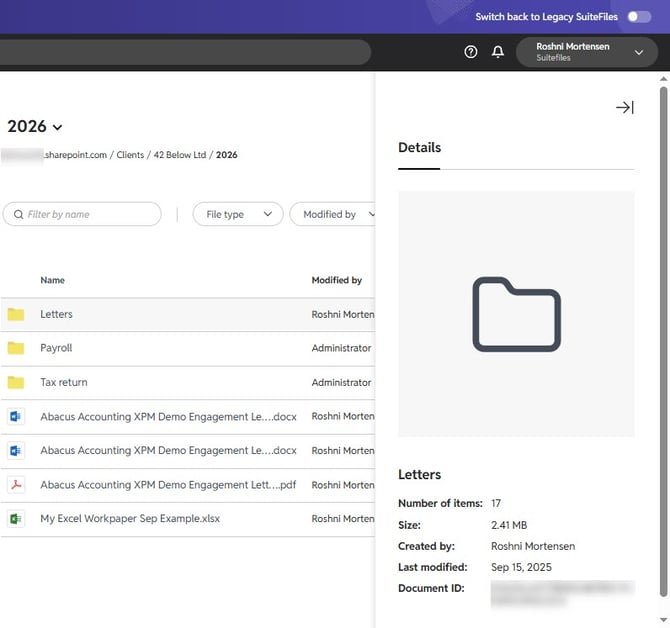This screenshot has height=628, width=670.
Task: Click the Payroll folder icon
Action: (16, 348)
